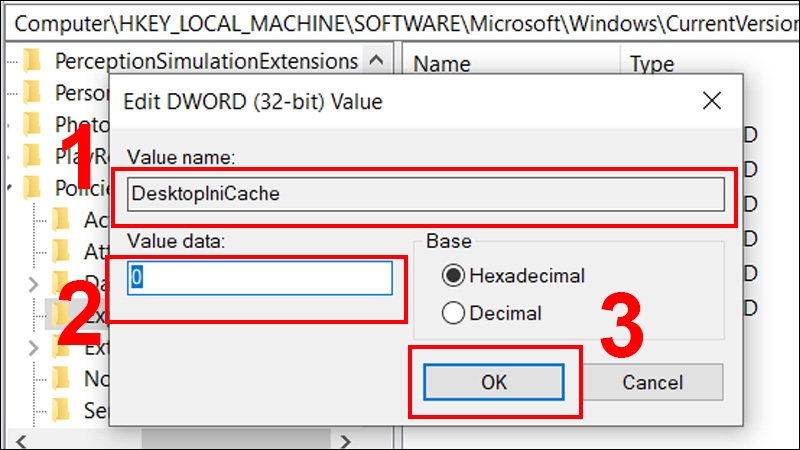
Task: Click the horizontal scroll right arrow
Action: [x=345, y=441]
